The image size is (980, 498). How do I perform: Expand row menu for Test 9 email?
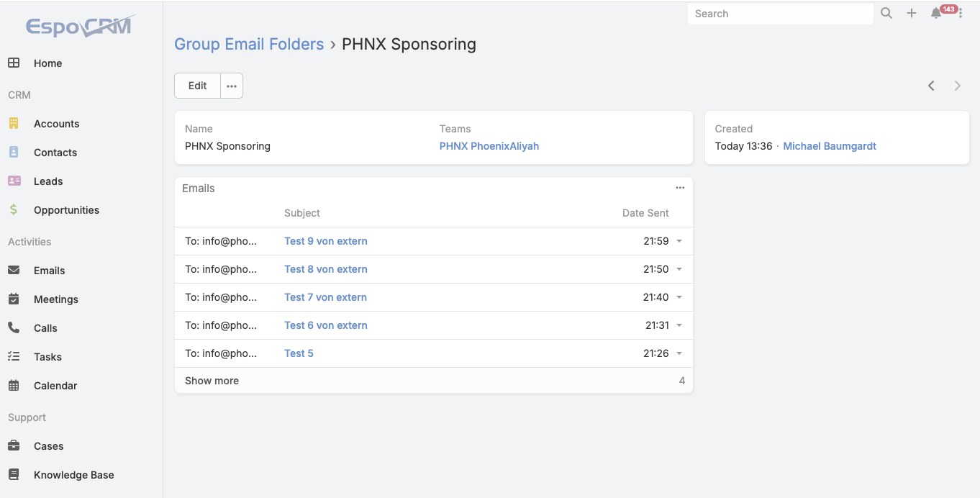point(679,241)
